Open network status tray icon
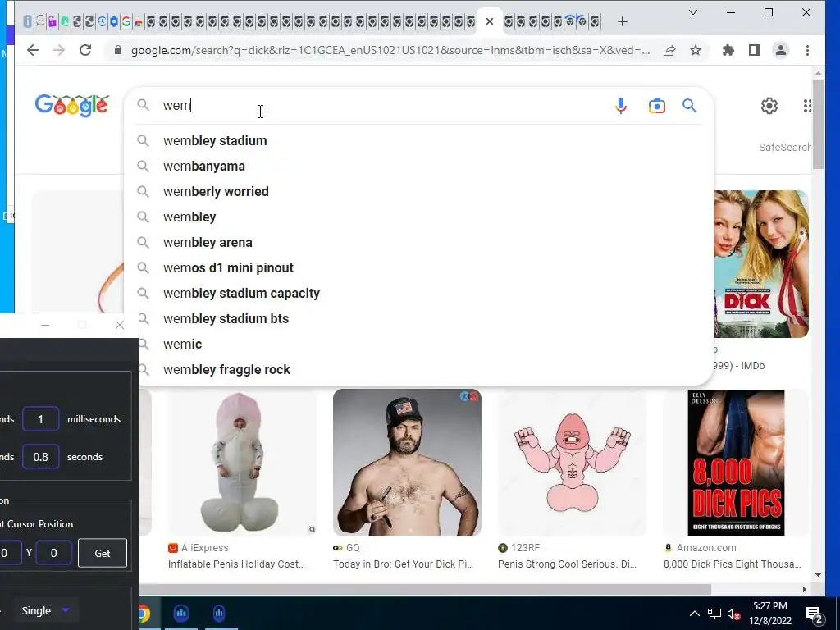Viewport: 840px width, 630px height. pos(714,614)
